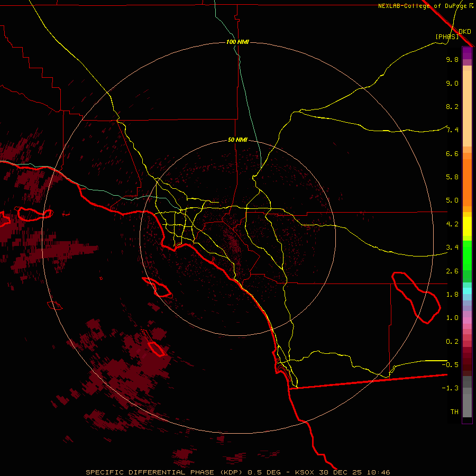Select the 100 NMI range ring label
This screenshot has width=476, height=476.
(x=237, y=42)
